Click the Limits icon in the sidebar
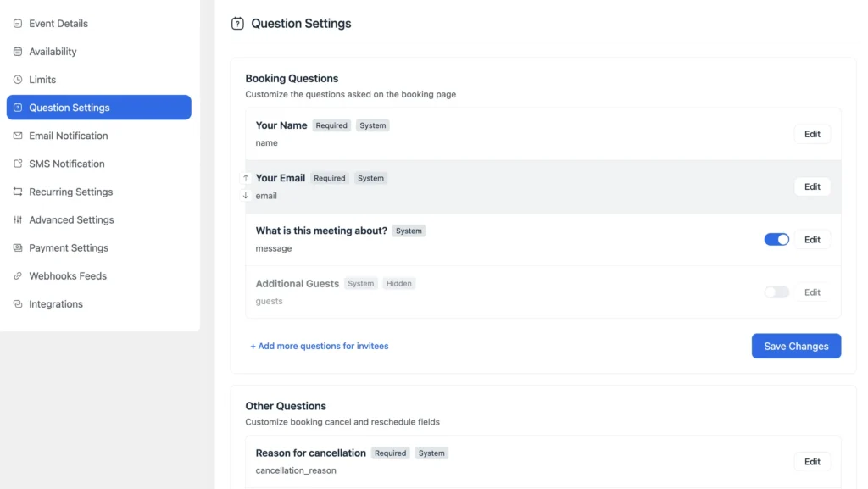The width and height of the screenshot is (868, 489). click(17, 79)
